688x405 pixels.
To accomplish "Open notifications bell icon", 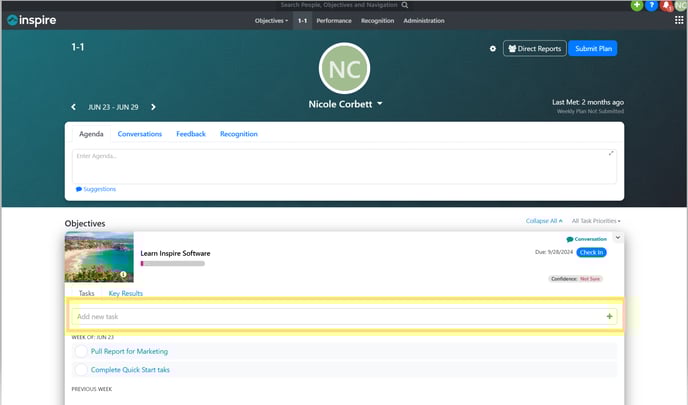I will tap(665, 6).
